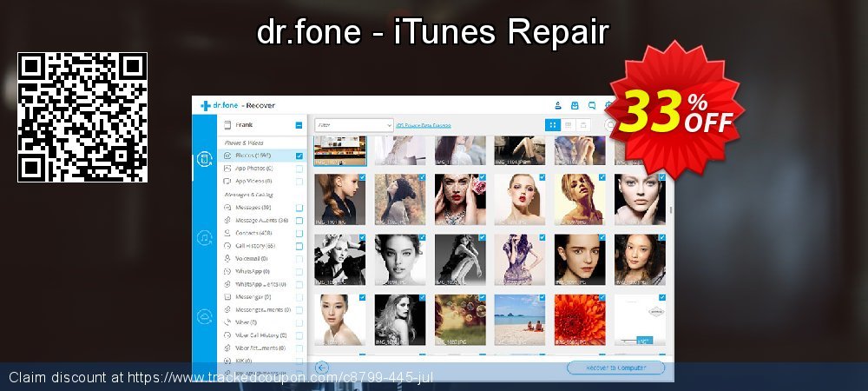
Task: Click the user account icon in title bar
Action: click(558, 105)
